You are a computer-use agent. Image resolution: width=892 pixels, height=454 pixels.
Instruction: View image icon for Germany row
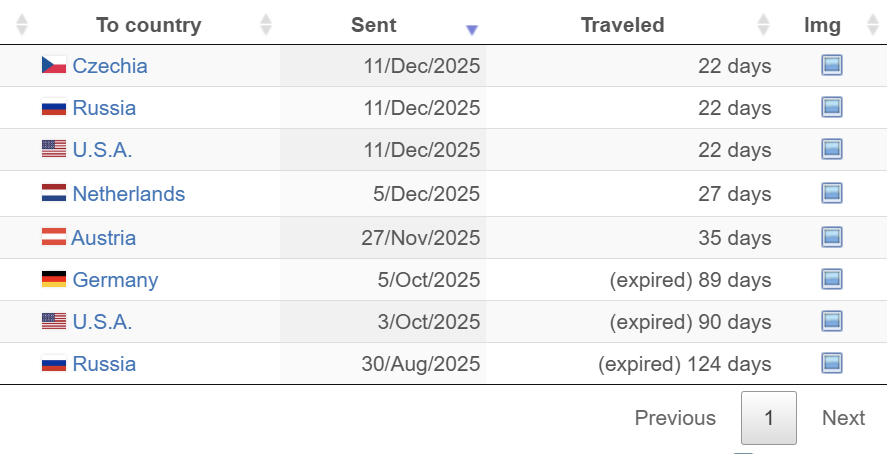coord(831,279)
